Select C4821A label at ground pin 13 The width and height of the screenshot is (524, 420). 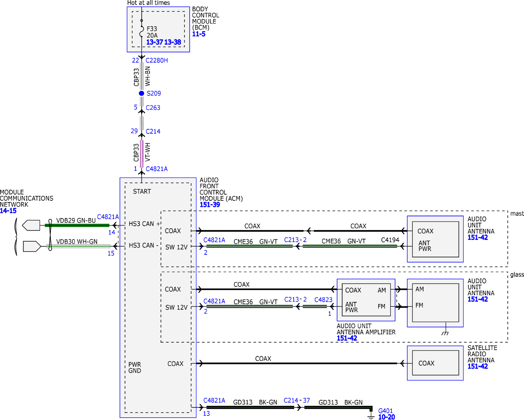pos(214,401)
